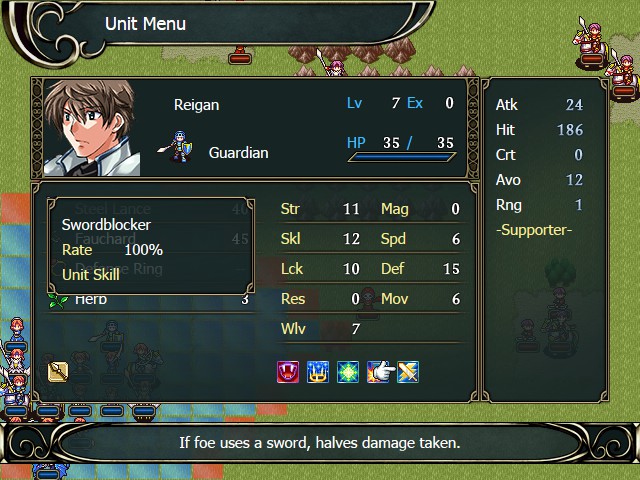This screenshot has width=640, height=480.
Task: Select the red fanged-mouth skill icon
Action: (x=288, y=372)
